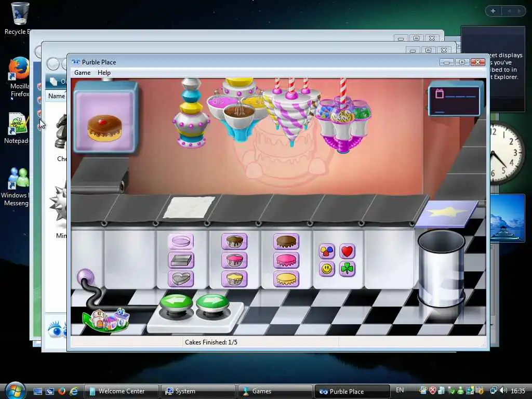Click the slideshow picture gadget
Viewport: 532px width, 399px height.
[x=507, y=218]
